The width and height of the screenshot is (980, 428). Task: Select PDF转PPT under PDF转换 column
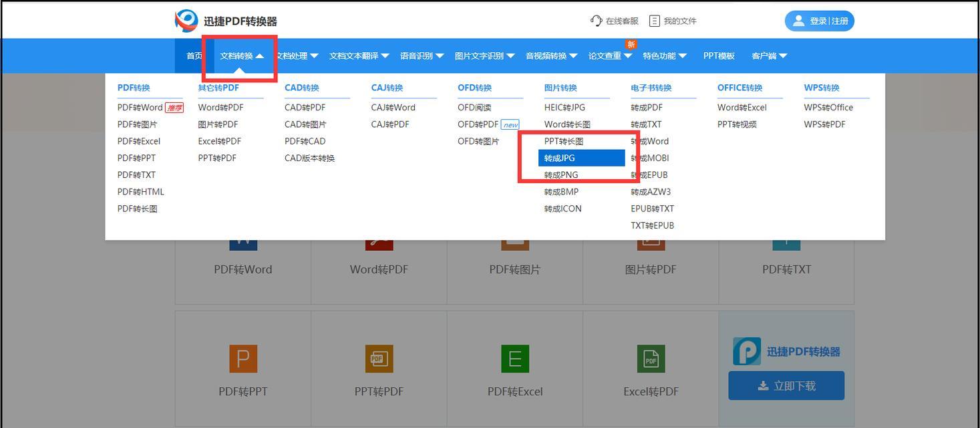[x=137, y=158]
